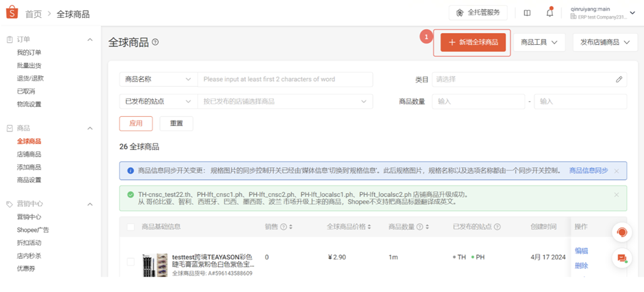
Task: Click the help icon beside 全球商品 title
Action: [155, 42]
